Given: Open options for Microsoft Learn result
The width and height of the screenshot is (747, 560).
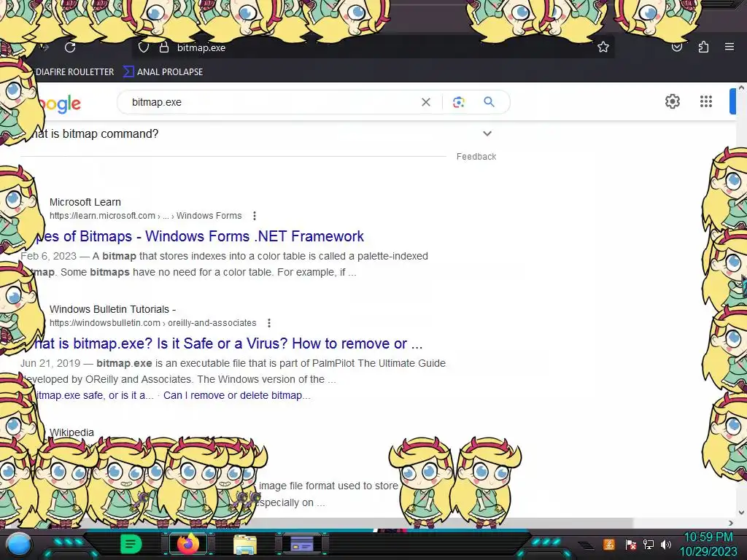Looking at the screenshot, I should 255,216.
